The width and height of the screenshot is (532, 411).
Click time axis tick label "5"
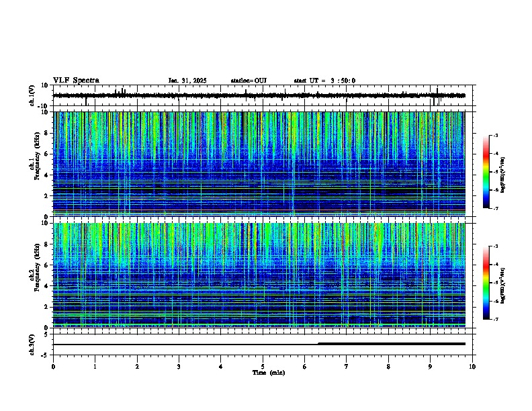click(x=263, y=367)
